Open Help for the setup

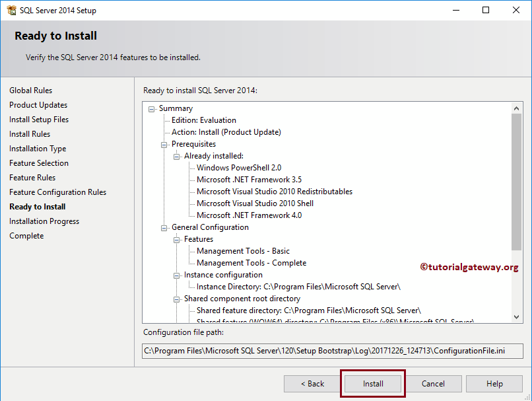coord(494,384)
